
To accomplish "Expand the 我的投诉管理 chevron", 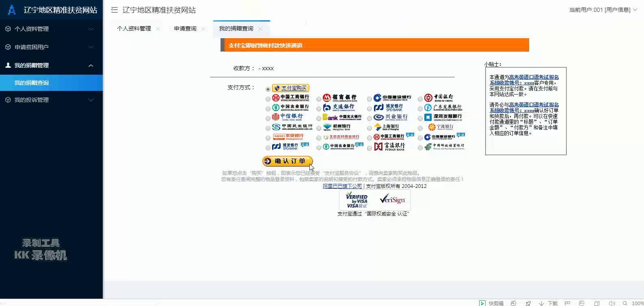I will click(x=91, y=100).
